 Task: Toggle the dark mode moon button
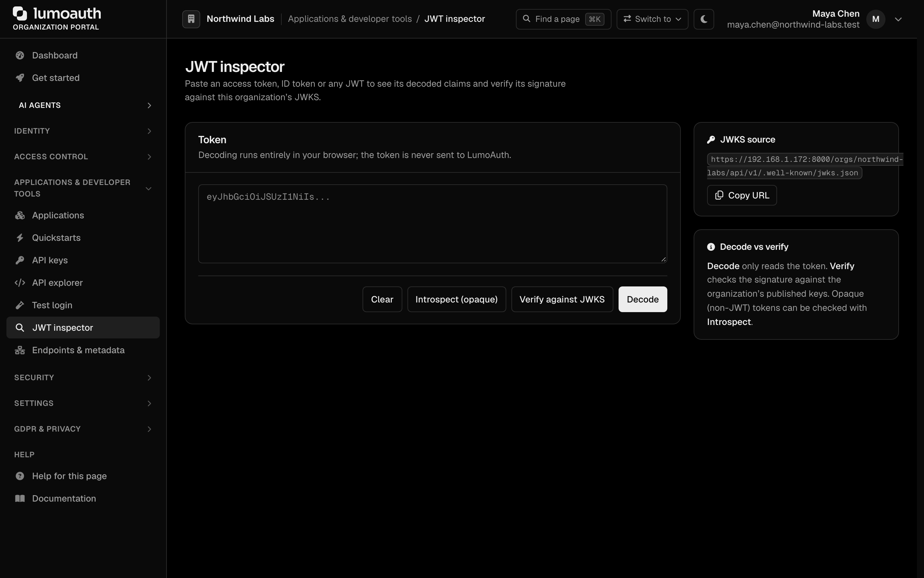[x=704, y=19]
